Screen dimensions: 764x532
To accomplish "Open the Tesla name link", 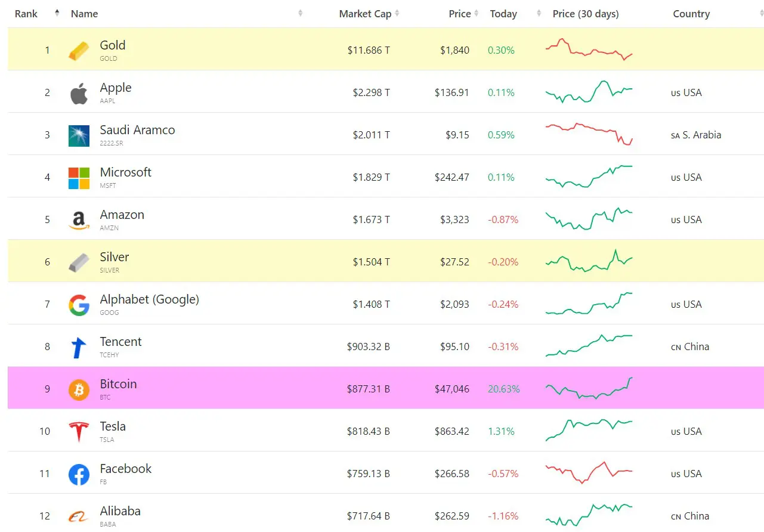I will pyautogui.click(x=113, y=426).
